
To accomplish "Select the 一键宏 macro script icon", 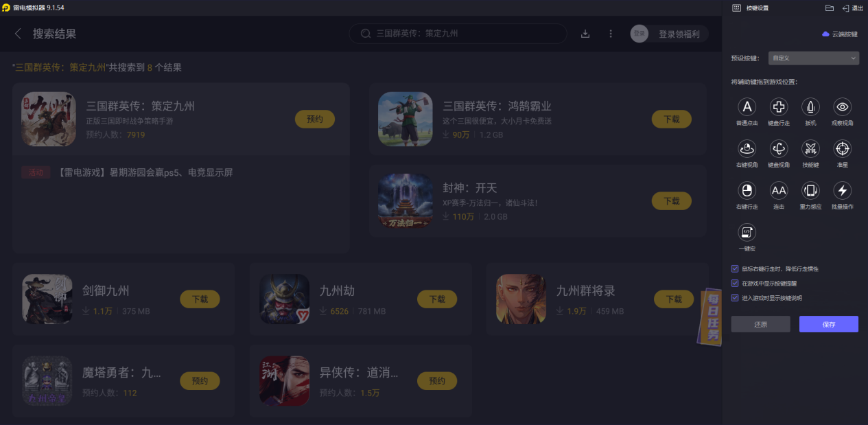I will coord(747,232).
